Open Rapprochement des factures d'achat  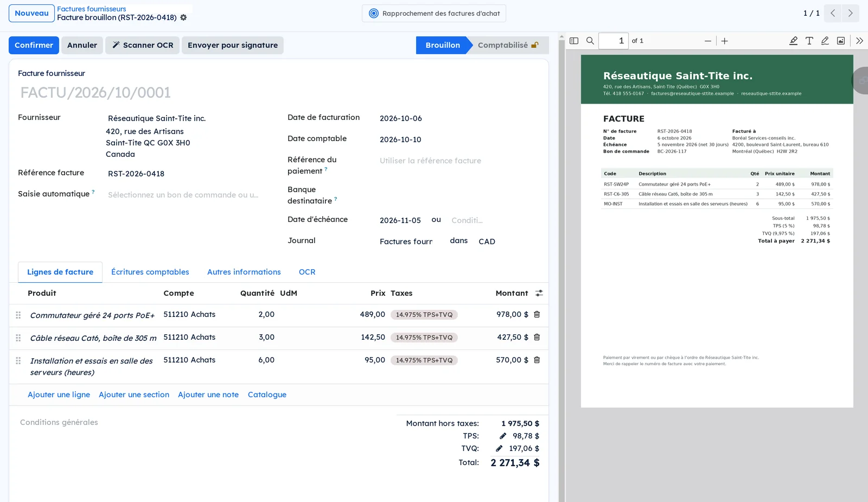coord(434,13)
